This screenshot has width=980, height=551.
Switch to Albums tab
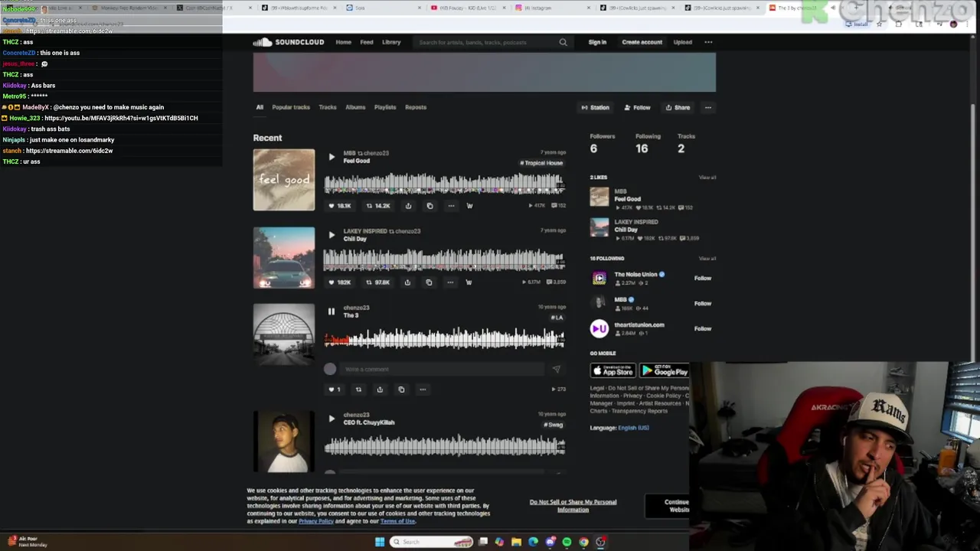pyautogui.click(x=355, y=107)
